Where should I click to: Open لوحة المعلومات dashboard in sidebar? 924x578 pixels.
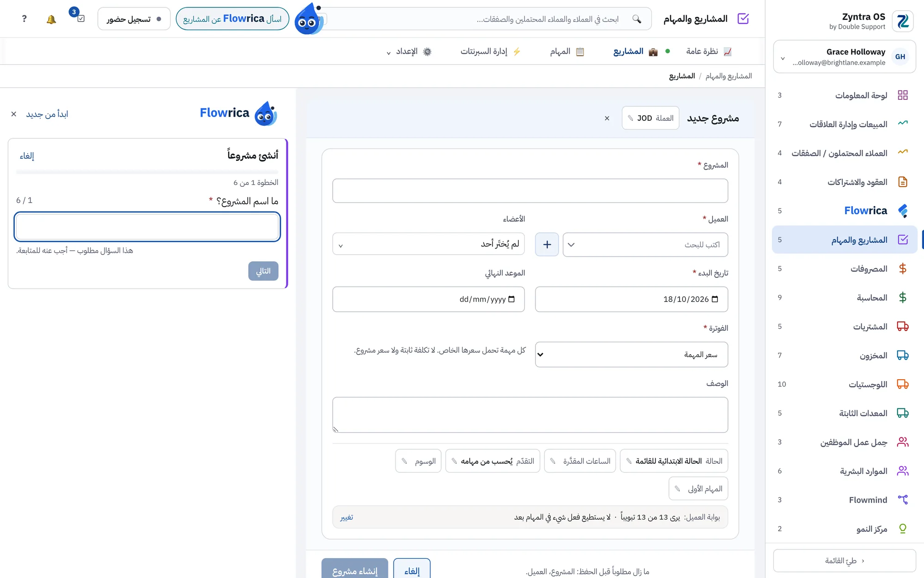pyautogui.click(x=844, y=95)
